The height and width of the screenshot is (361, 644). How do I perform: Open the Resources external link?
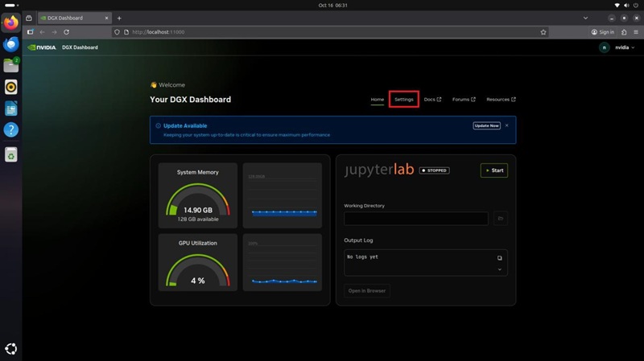tap(501, 99)
